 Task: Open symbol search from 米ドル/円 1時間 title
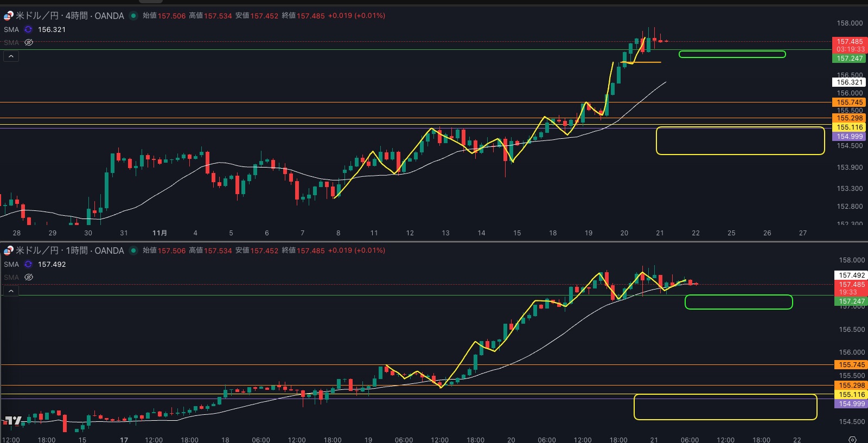pyautogui.click(x=69, y=251)
